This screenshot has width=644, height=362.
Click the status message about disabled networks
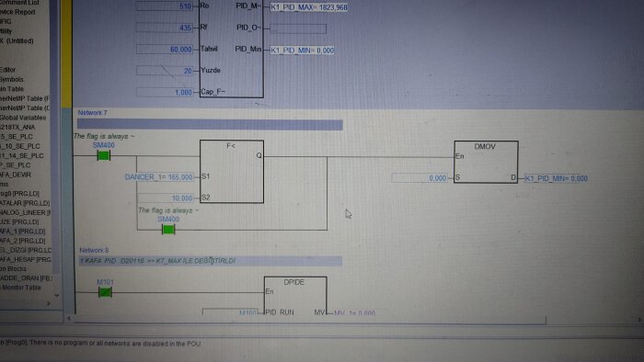pyautogui.click(x=100, y=344)
